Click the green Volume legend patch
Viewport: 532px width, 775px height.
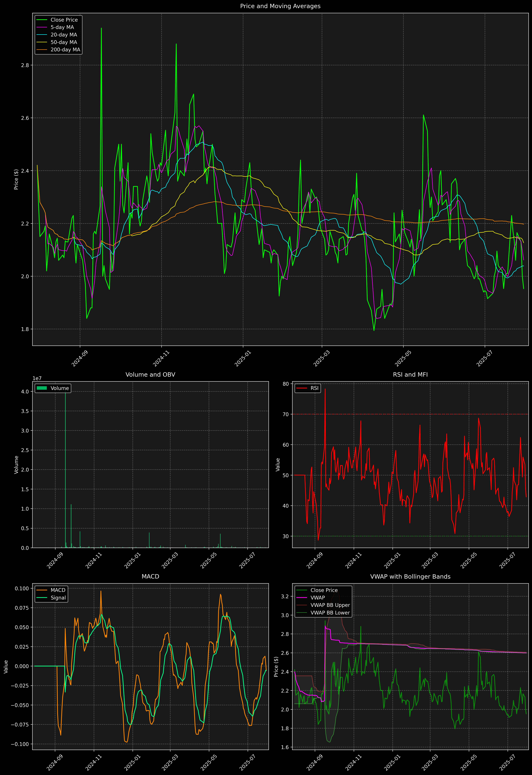coord(42,388)
